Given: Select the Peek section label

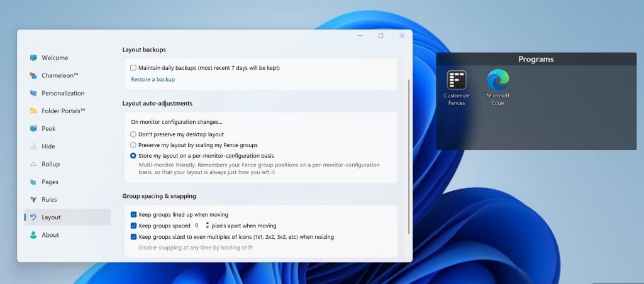Looking at the screenshot, I should pyautogui.click(x=48, y=128).
